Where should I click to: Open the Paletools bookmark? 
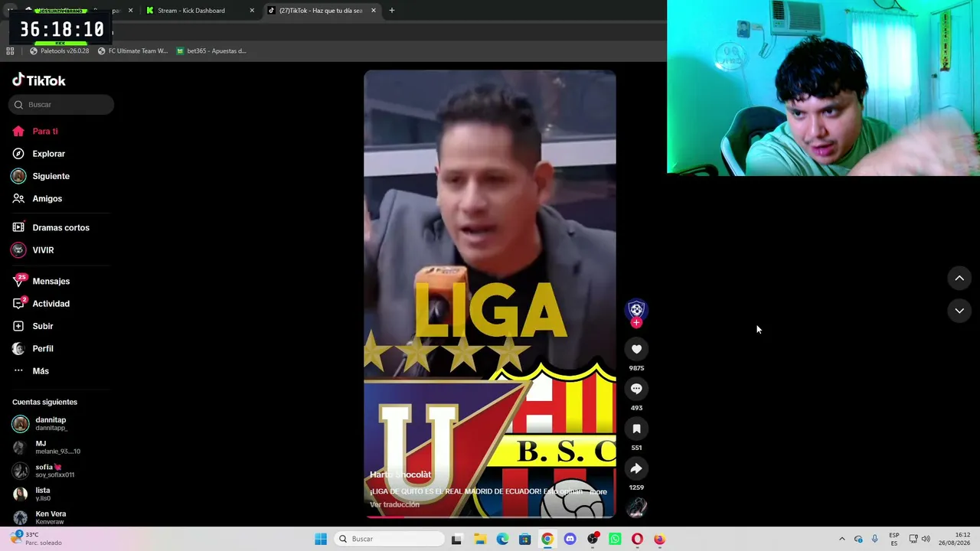[60, 51]
